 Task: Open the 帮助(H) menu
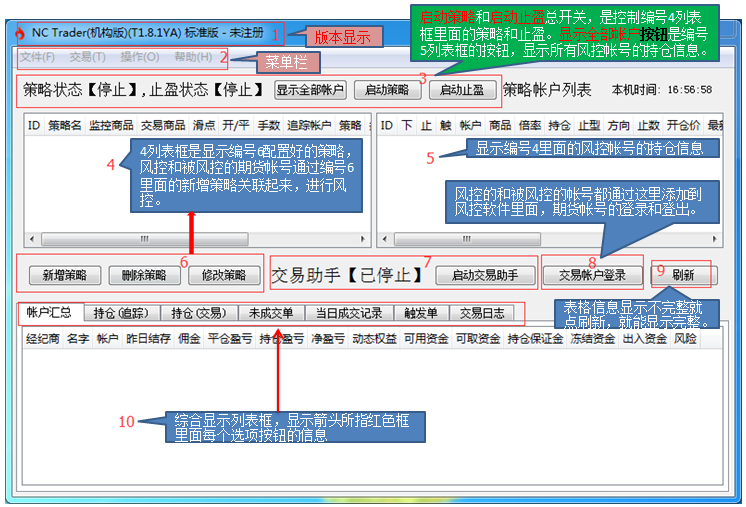coord(193,57)
